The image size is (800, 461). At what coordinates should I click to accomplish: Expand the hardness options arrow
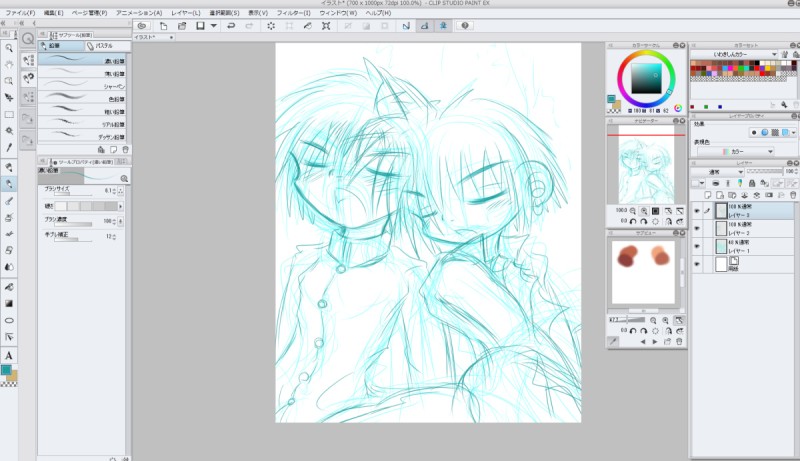pyautogui.click(x=120, y=206)
